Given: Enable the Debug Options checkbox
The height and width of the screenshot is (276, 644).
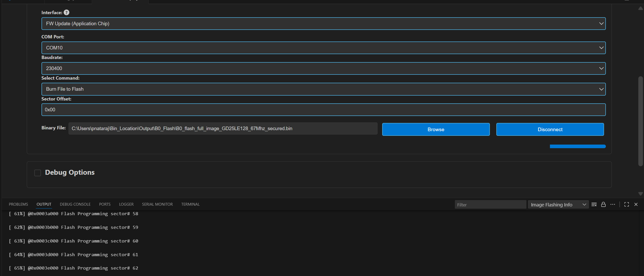Looking at the screenshot, I should (38, 173).
